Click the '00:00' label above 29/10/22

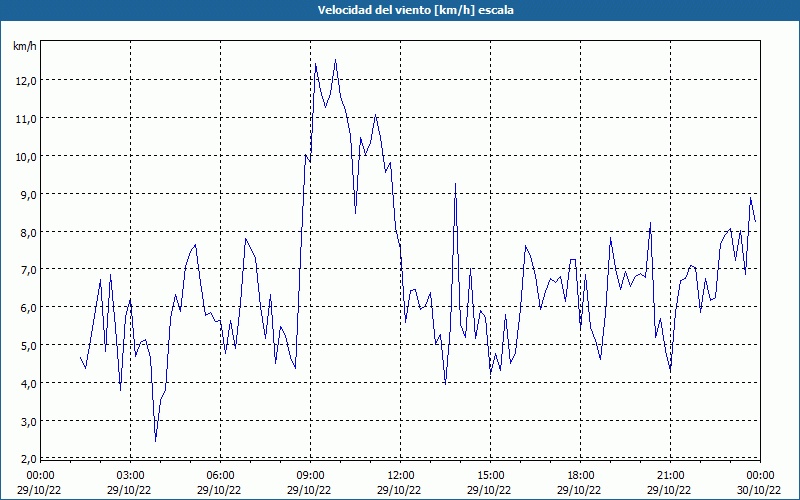click(40, 476)
